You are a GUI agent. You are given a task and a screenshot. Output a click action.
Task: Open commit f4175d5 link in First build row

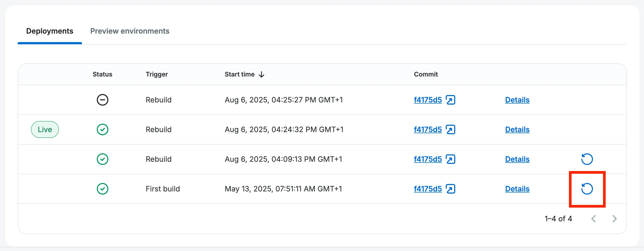428,189
